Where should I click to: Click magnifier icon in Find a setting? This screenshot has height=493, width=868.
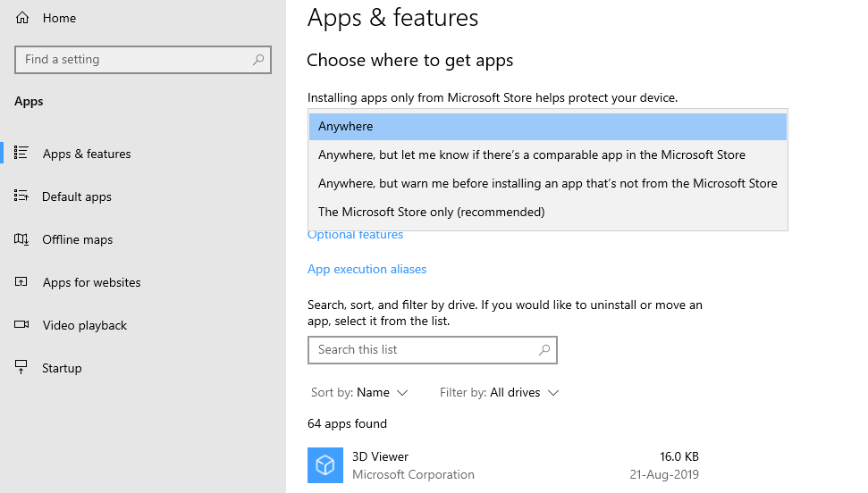click(258, 60)
